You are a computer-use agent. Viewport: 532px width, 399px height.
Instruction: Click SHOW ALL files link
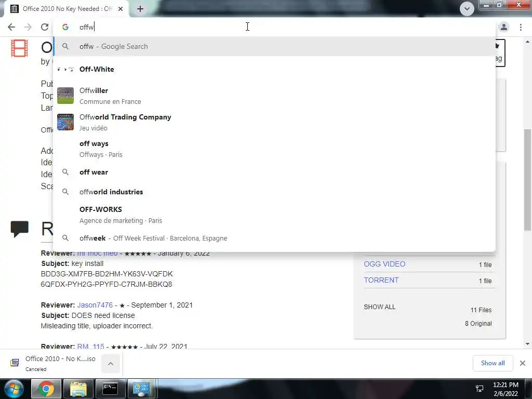(x=379, y=307)
